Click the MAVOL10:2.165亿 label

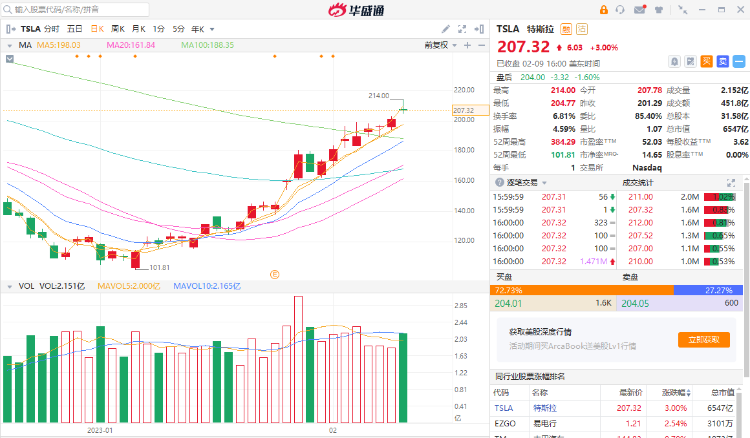pos(207,286)
